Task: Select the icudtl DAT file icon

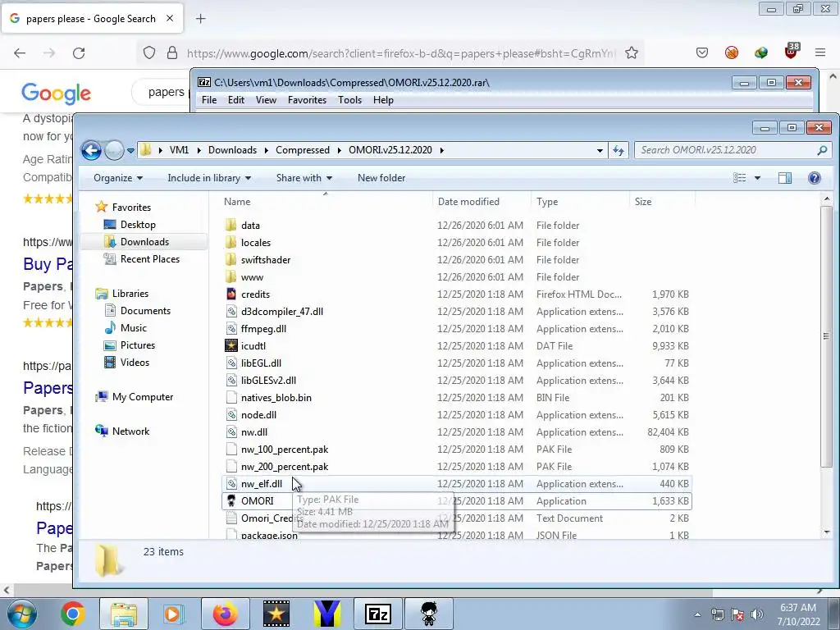Action: tap(231, 345)
